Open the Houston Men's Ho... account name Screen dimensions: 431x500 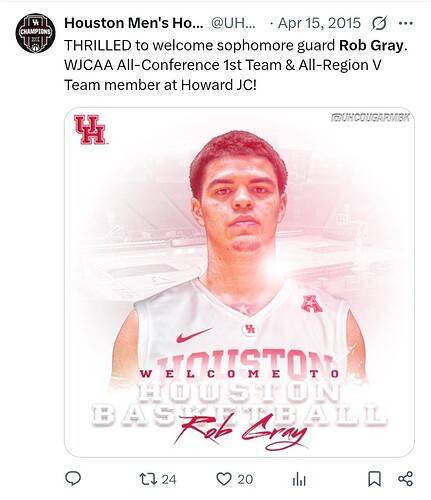click(134, 23)
